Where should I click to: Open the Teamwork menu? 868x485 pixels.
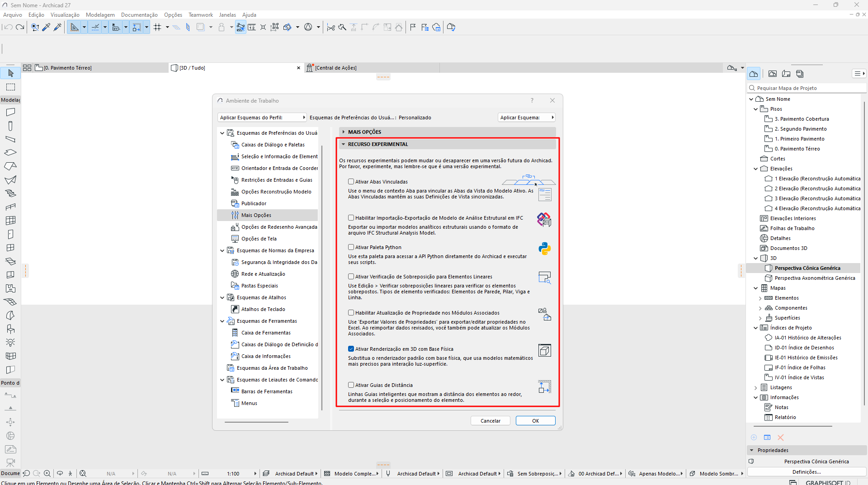(201, 15)
